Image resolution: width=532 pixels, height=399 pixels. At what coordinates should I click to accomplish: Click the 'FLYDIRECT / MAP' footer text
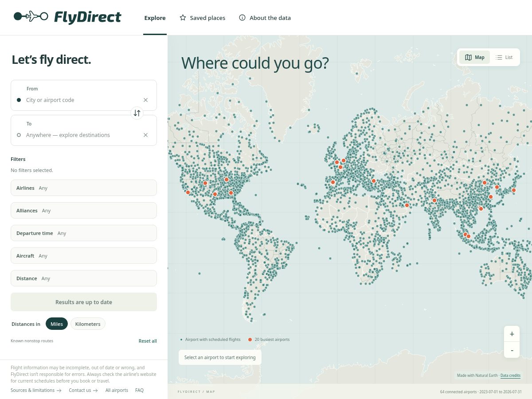point(196,392)
